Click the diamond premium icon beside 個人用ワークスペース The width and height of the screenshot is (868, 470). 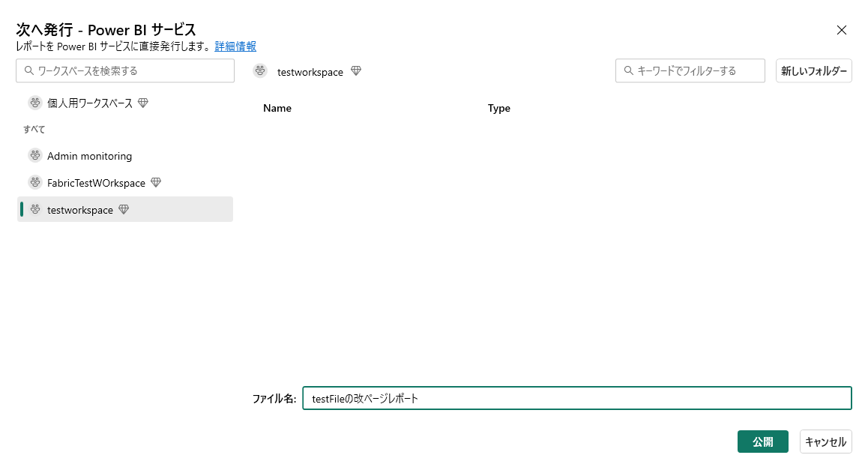pos(143,103)
